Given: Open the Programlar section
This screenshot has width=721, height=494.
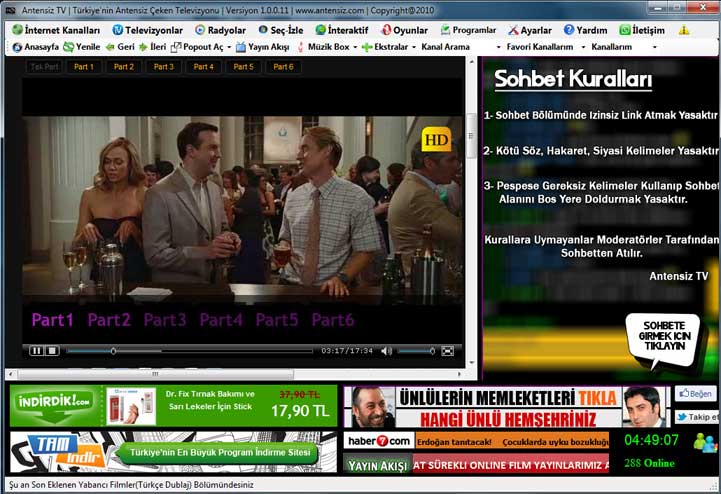Looking at the screenshot, I should (468, 30).
